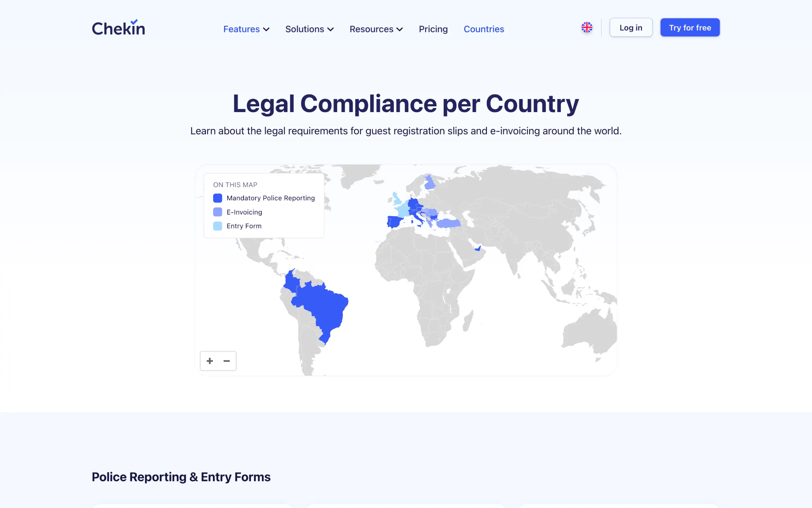Go to the Countries page
Viewport: 812px width, 508px height.
click(x=484, y=29)
